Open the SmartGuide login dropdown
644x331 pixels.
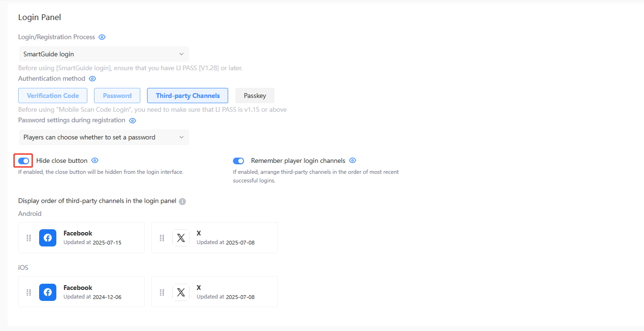103,54
